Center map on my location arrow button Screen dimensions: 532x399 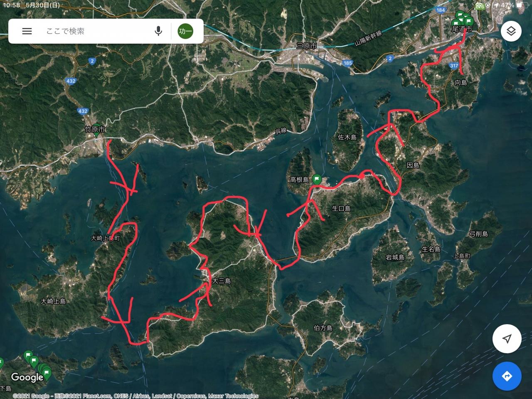click(507, 339)
